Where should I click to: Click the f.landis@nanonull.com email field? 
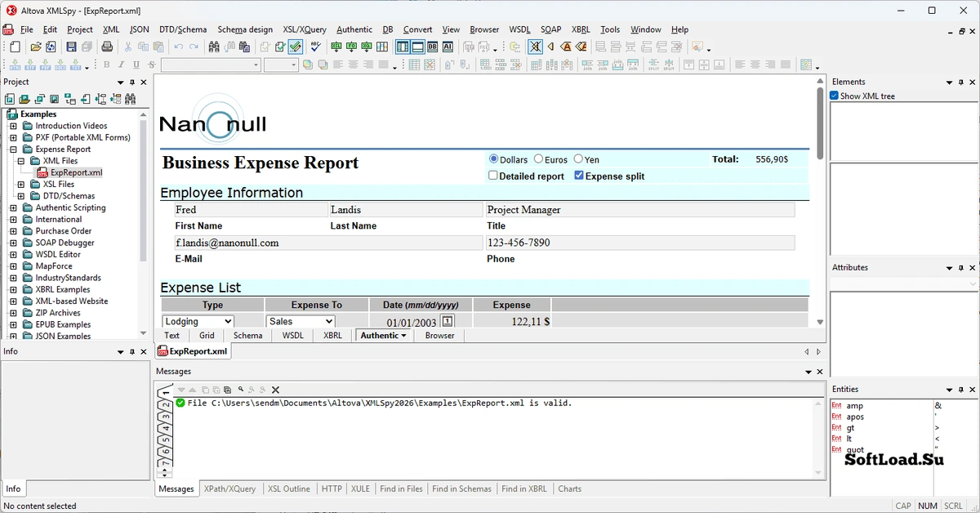coord(328,243)
